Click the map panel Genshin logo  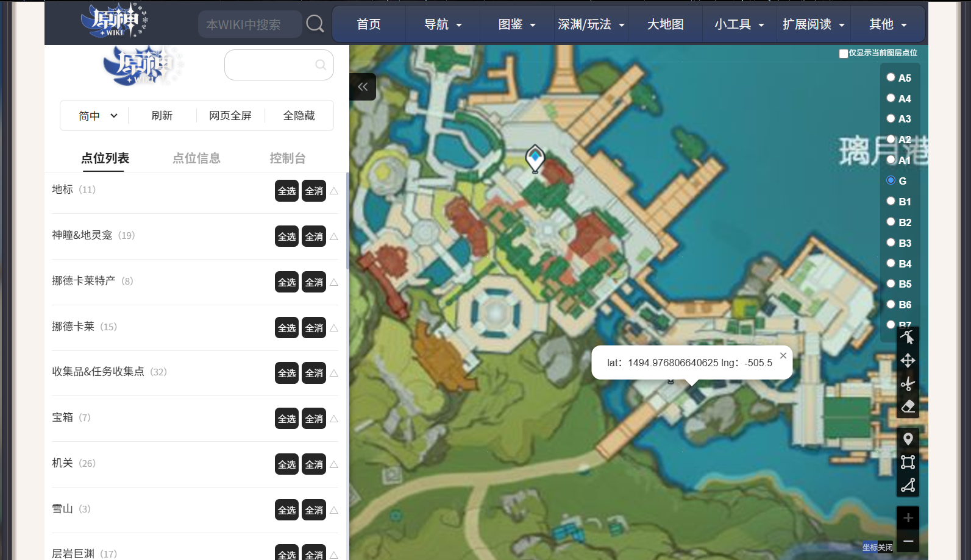tap(143, 65)
